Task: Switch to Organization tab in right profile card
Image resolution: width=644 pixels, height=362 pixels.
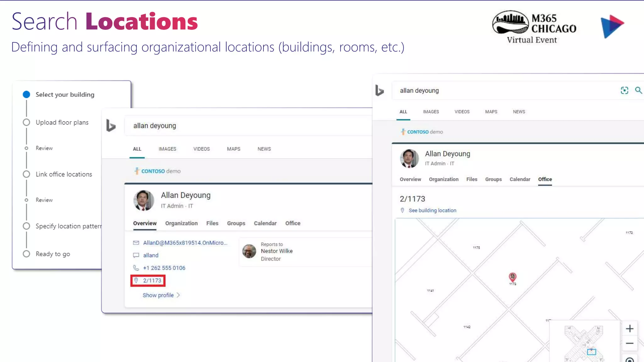Action: [444, 179]
